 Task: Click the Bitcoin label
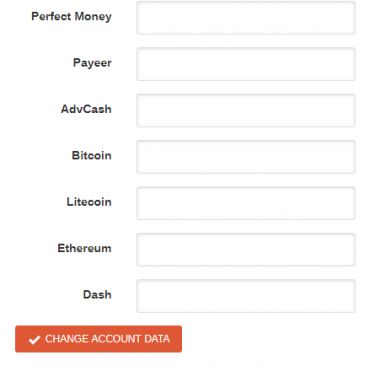pyautogui.click(x=92, y=155)
